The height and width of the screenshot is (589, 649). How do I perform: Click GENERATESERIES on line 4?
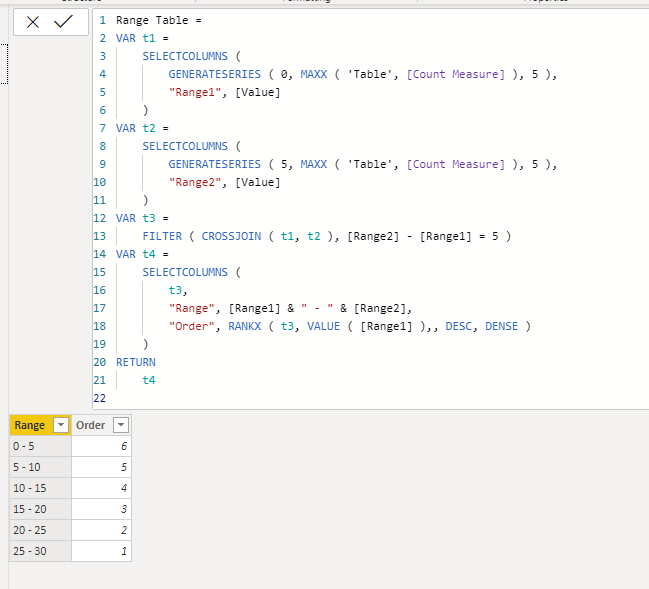click(214, 74)
